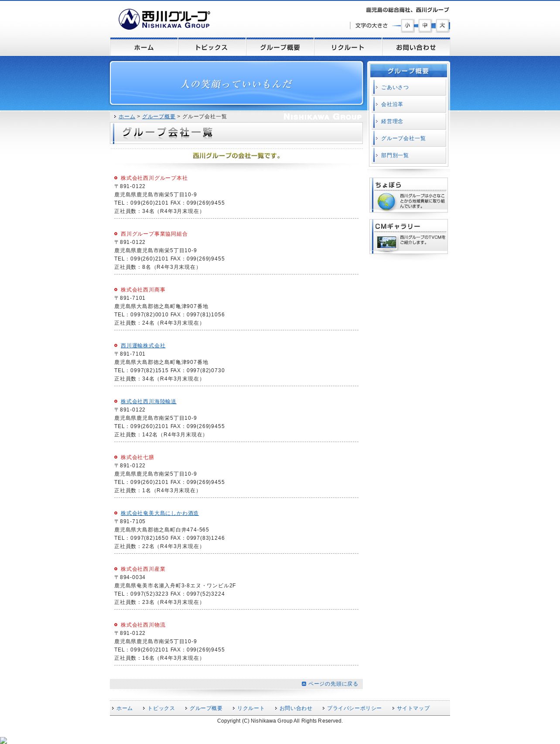Screen dimensions: 560x744
Task: Click the Copyright Nishikawa Group footer text
Action: (x=280, y=721)
